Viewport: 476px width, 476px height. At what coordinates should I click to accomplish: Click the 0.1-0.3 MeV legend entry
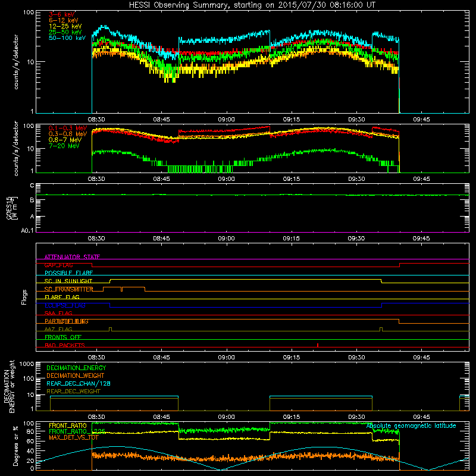point(68,128)
